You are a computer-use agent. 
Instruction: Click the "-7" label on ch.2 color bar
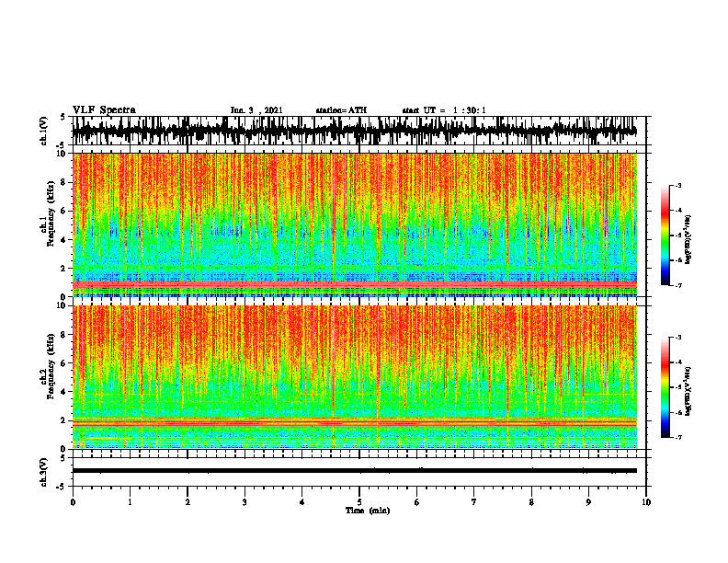tap(677, 437)
